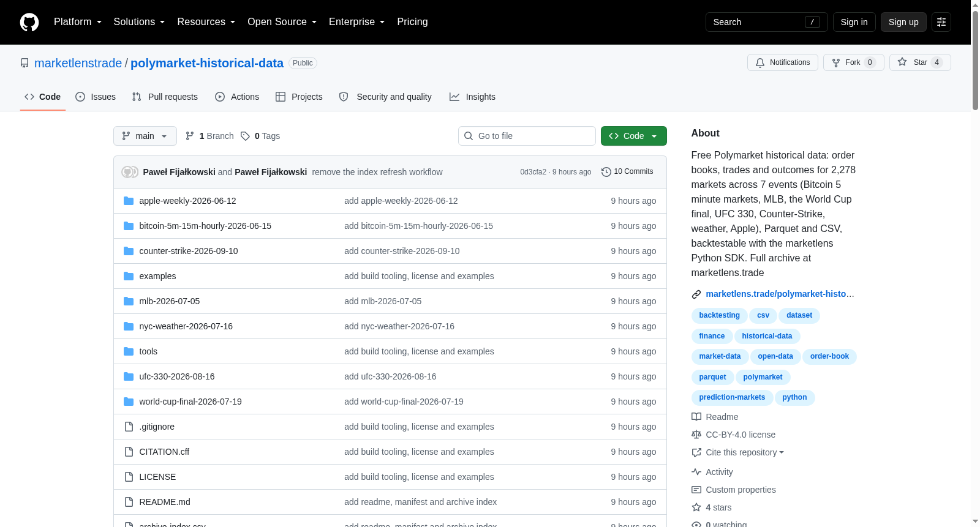
Task: Focus the header Search field
Action: pos(767,22)
